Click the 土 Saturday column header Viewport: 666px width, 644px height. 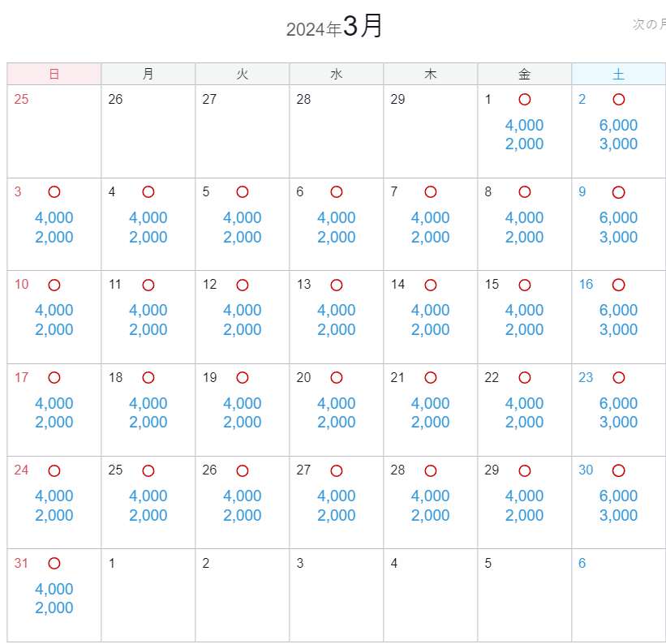pyautogui.click(x=619, y=74)
